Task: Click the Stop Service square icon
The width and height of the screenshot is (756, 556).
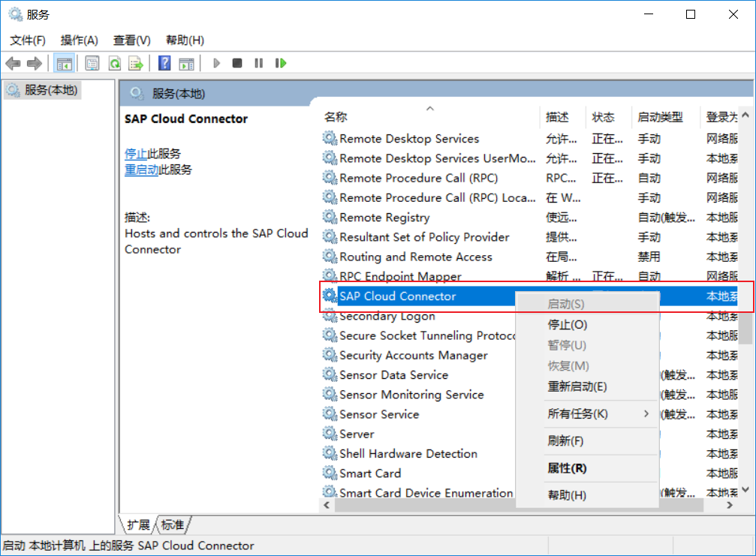Action: [236, 63]
